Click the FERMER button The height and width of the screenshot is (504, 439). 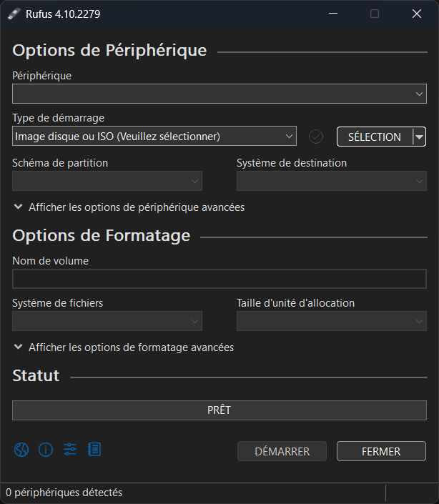pyautogui.click(x=382, y=451)
